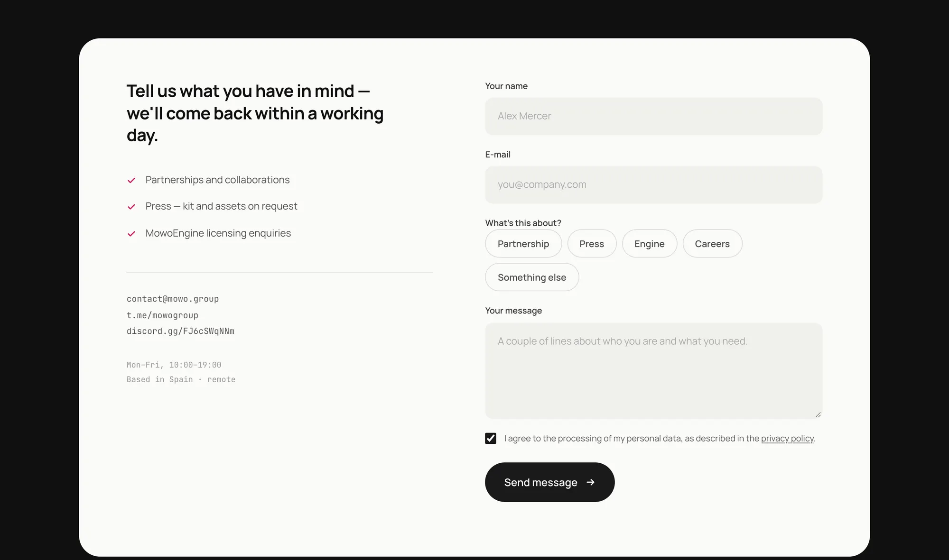Click inside the Your message textarea

coord(654,371)
